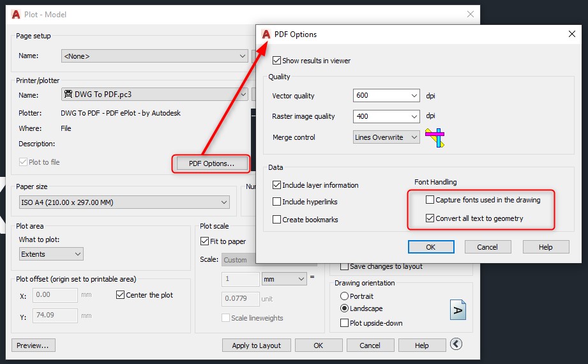Viewport: 588px width, 364px height.
Task: Click the 0.0779 unit input field
Action: (241, 299)
